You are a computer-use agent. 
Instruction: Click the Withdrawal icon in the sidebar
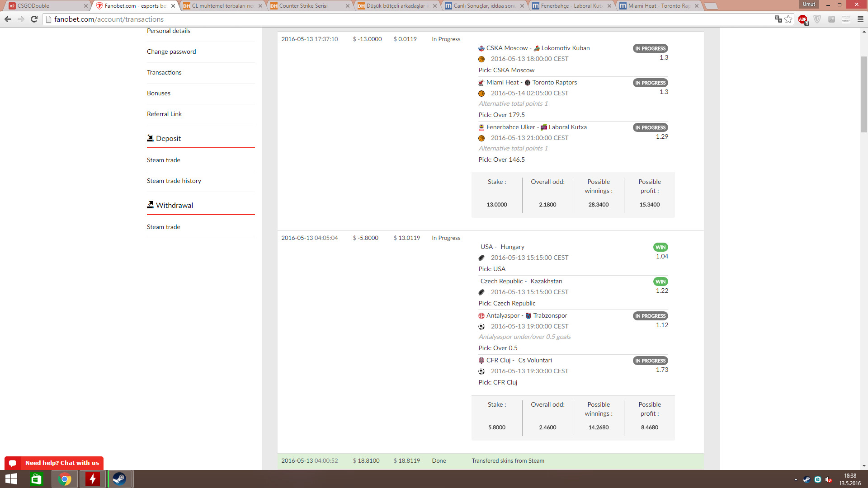(150, 205)
